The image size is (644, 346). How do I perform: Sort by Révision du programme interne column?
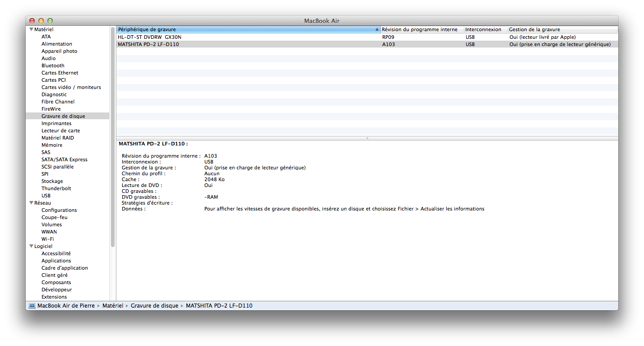tap(422, 29)
